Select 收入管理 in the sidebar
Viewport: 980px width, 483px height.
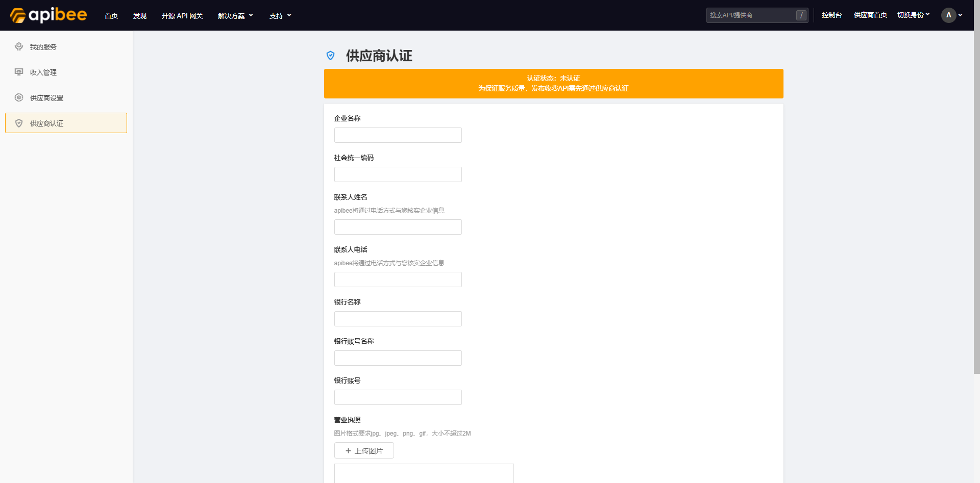click(66, 72)
